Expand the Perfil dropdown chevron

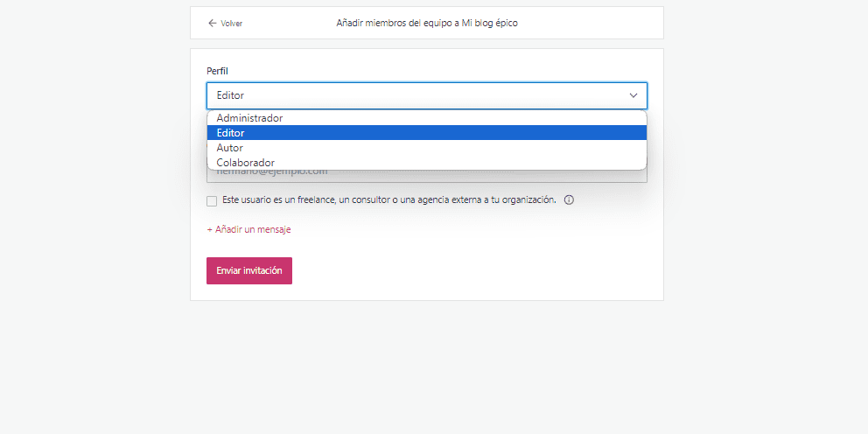(x=633, y=95)
